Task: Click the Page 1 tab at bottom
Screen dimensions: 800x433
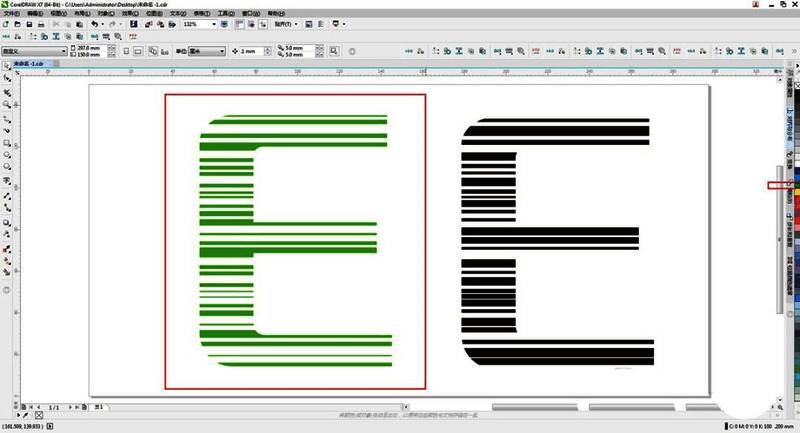Action: click(99, 407)
